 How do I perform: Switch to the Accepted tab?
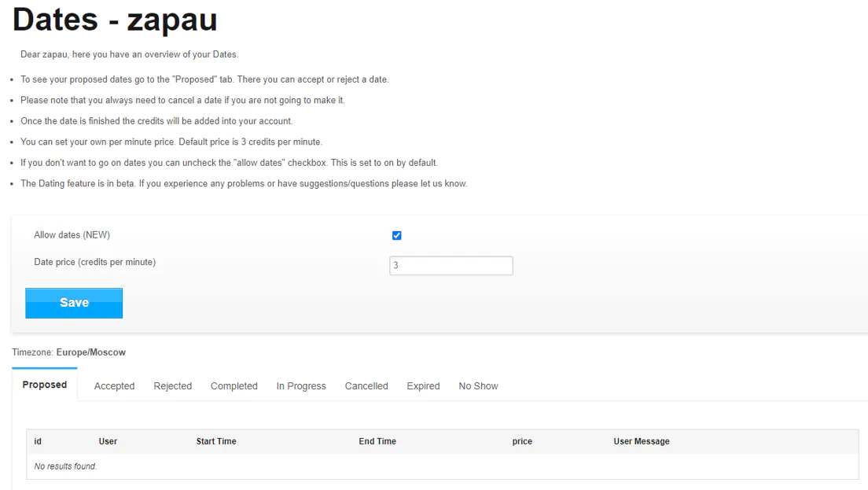114,386
